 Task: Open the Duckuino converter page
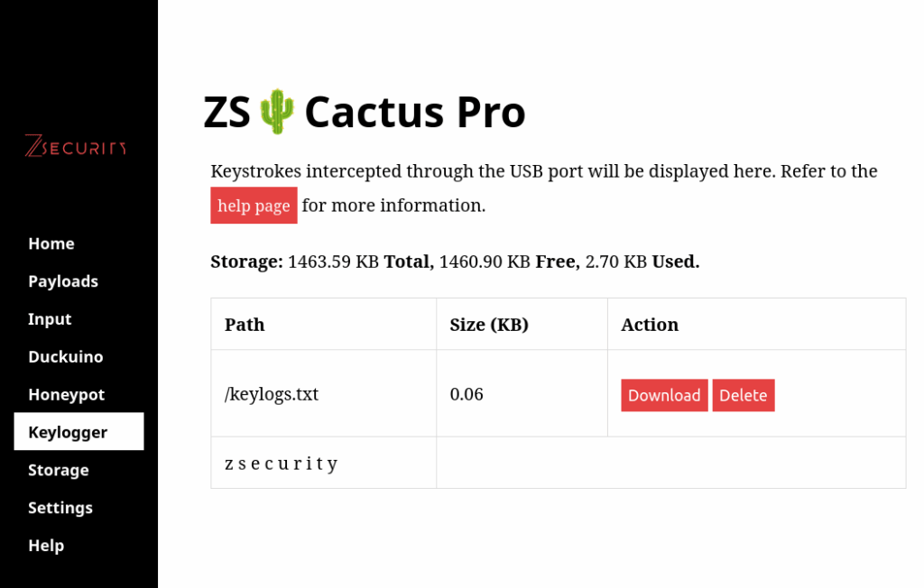coord(66,357)
